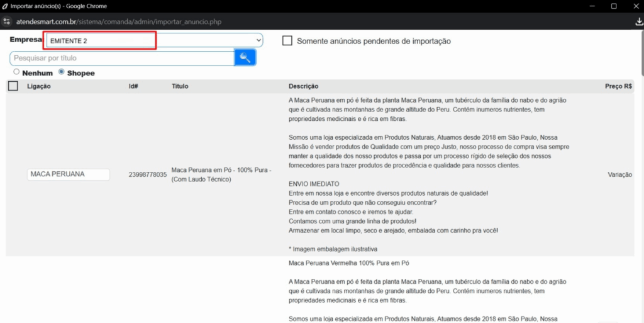Click the 'Variação' price cell
The height and width of the screenshot is (323, 644).
click(x=619, y=174)
